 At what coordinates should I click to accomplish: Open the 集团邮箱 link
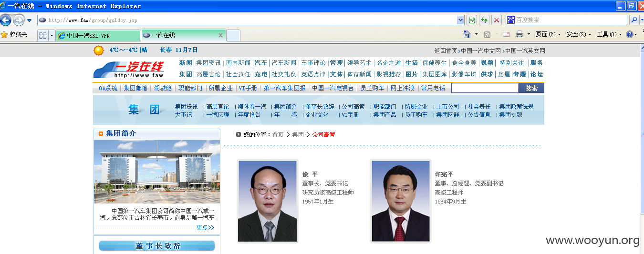pos(135,88)
